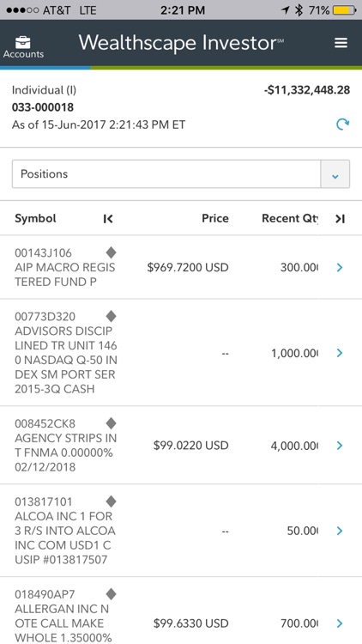Click the diamond icon beside 00143J106

(x=111, y=252)
